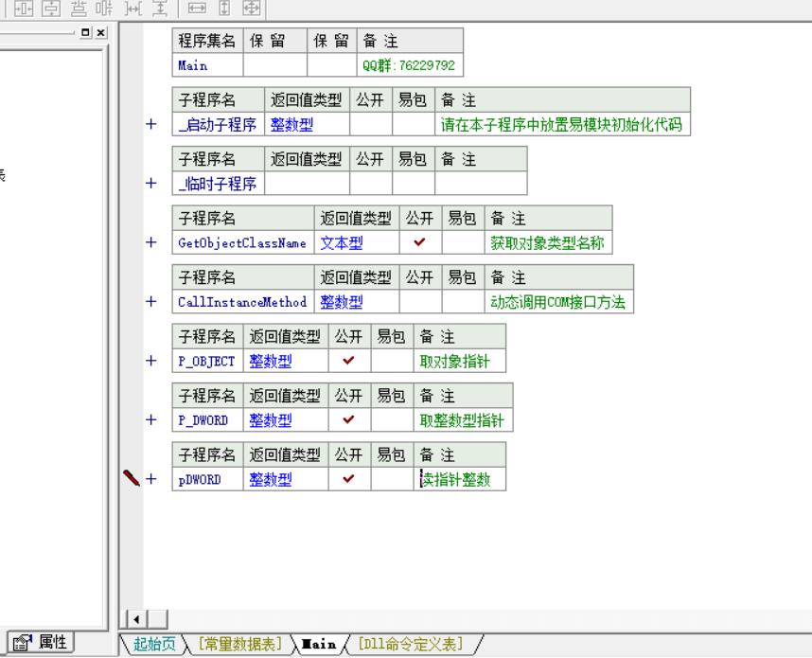Click the make same size icon

click(x=252, y=8)
